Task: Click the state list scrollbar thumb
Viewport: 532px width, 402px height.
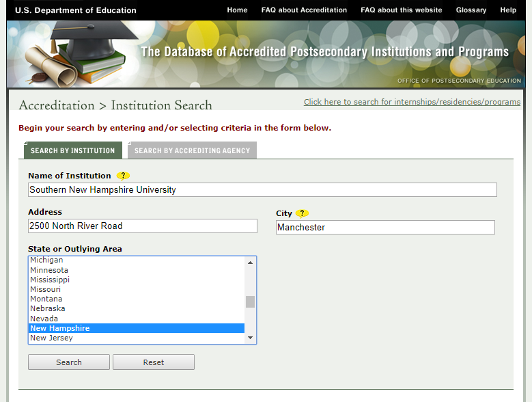Action: click(x=250, y=301)
